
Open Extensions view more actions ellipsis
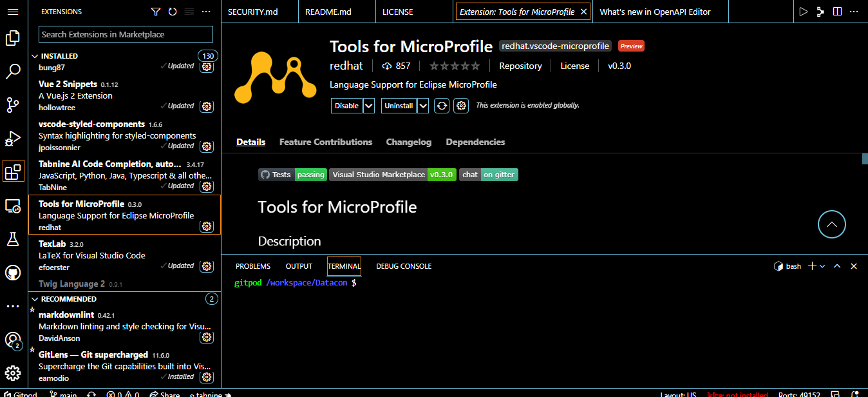(206, 12)
